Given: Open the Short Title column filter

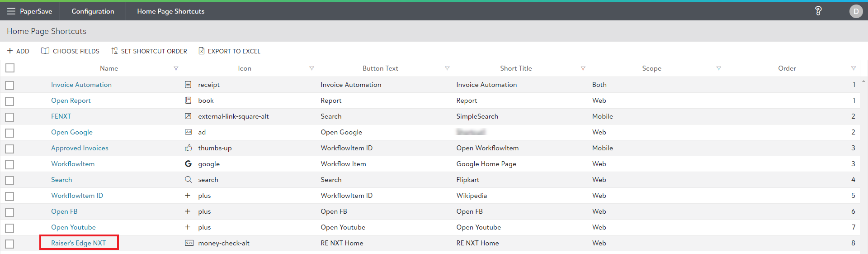Looking at the screenshot, I should pyautogui.click(x=583, y=68).
